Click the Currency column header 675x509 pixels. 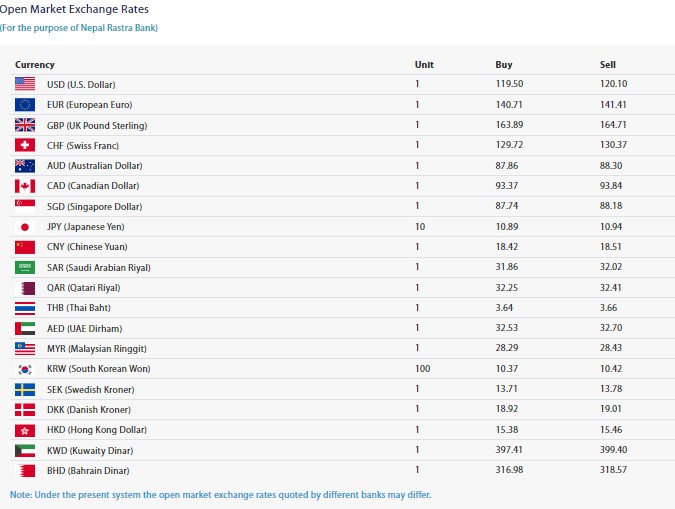pyautogui.click(x=35, y=65)
